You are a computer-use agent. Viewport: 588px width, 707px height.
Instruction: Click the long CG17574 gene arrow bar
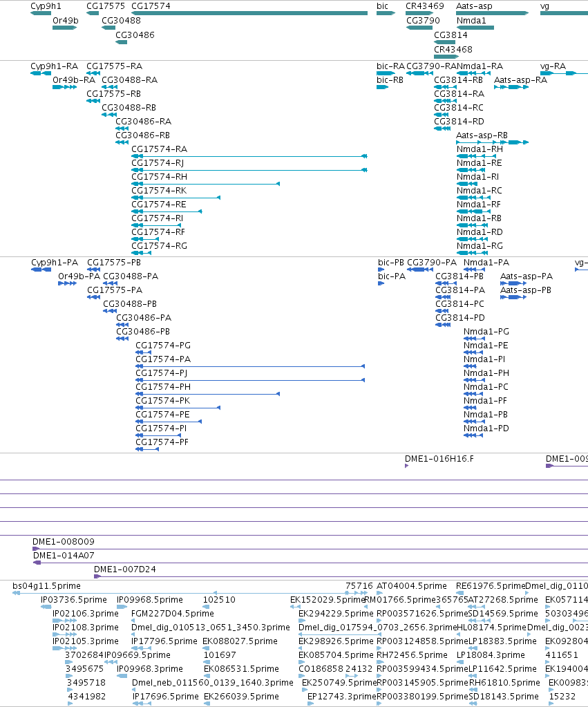[249, 13]
